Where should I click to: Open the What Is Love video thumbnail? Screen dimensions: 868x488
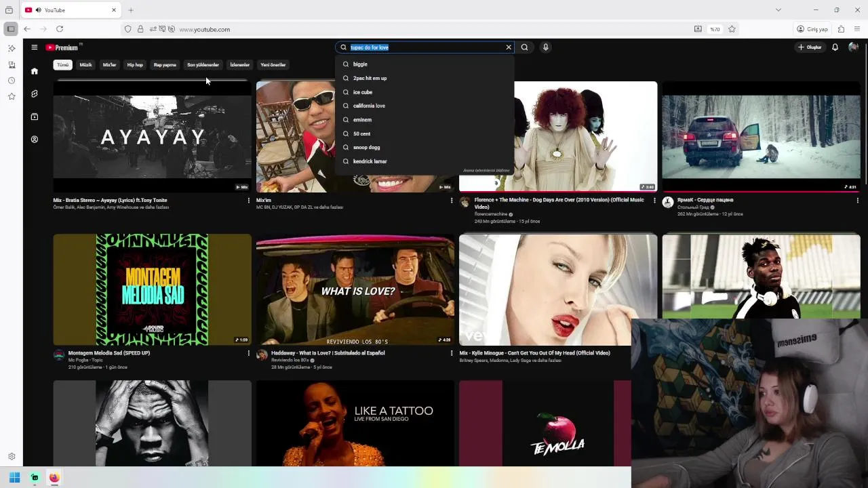coord(355,289)
